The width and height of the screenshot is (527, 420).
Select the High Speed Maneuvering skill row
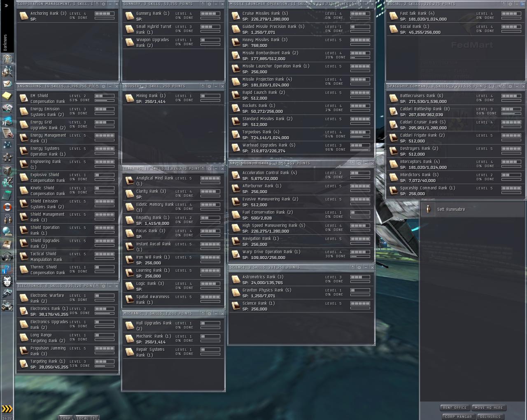coord(301,228)
